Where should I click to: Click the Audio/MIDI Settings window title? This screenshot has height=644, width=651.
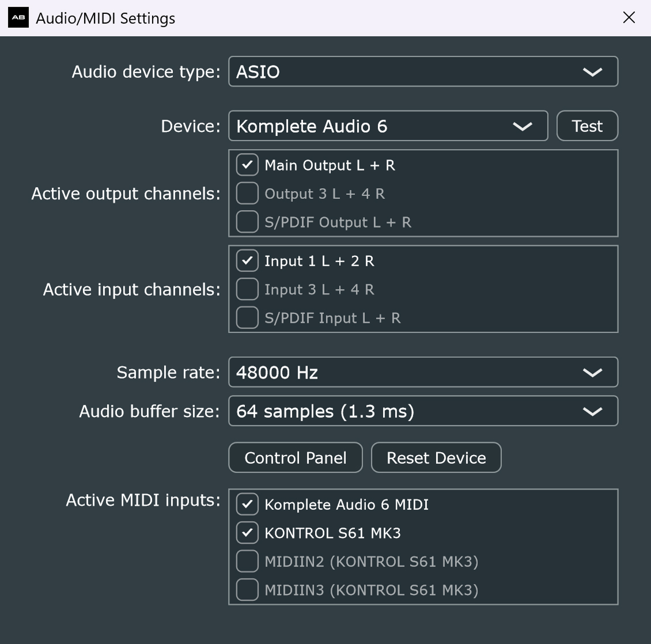pos(105,18)
